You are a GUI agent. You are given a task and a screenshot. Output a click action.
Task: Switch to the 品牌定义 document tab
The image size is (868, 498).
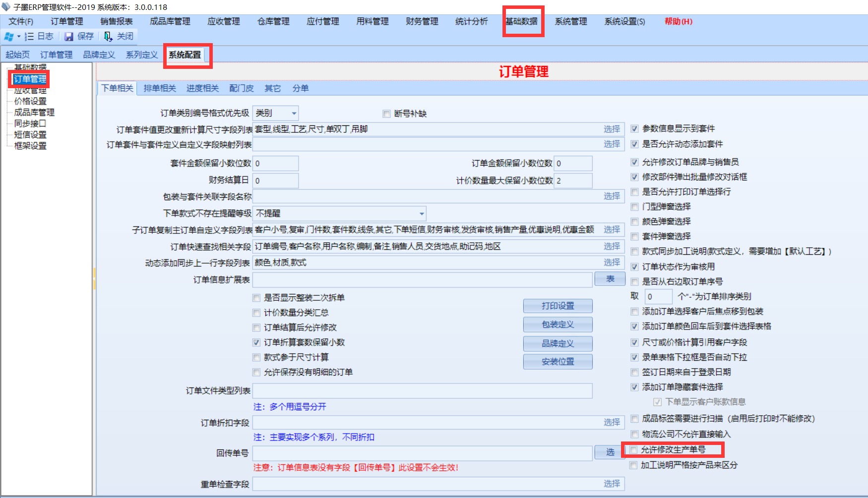click(x=99, y=55)
